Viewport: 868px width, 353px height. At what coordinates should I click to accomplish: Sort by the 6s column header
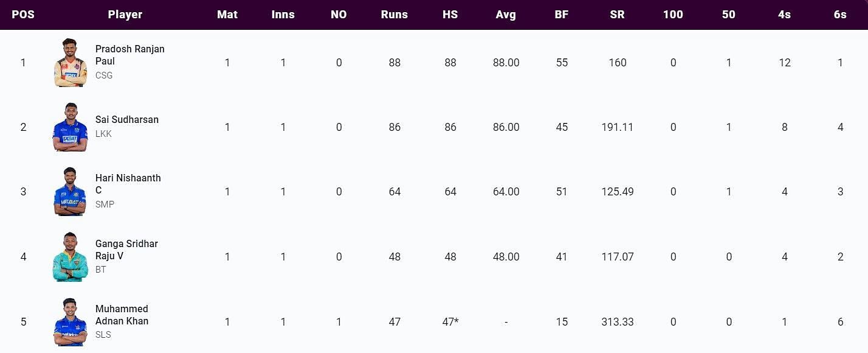840,15
